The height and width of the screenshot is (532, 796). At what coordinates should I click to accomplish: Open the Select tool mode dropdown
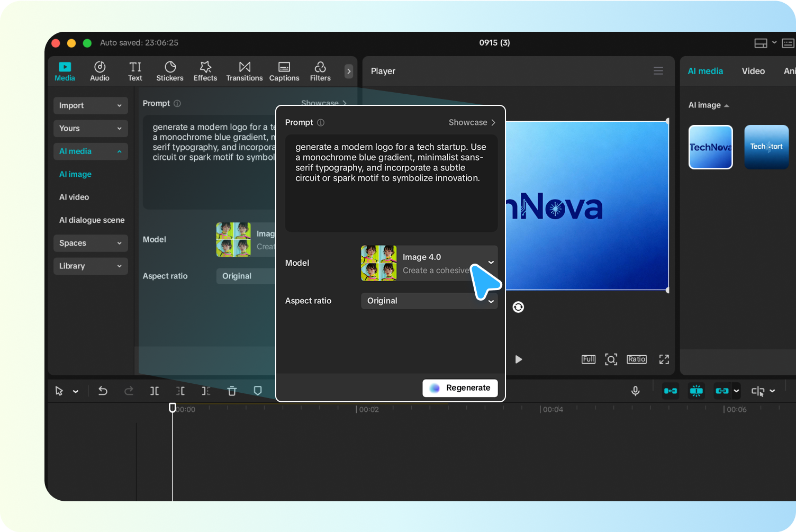76,391
